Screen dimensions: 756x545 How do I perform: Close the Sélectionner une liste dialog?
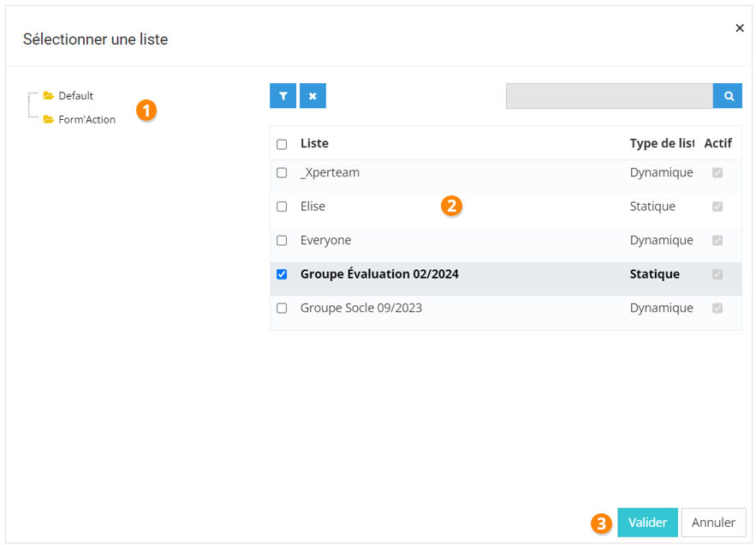(740, 28)
